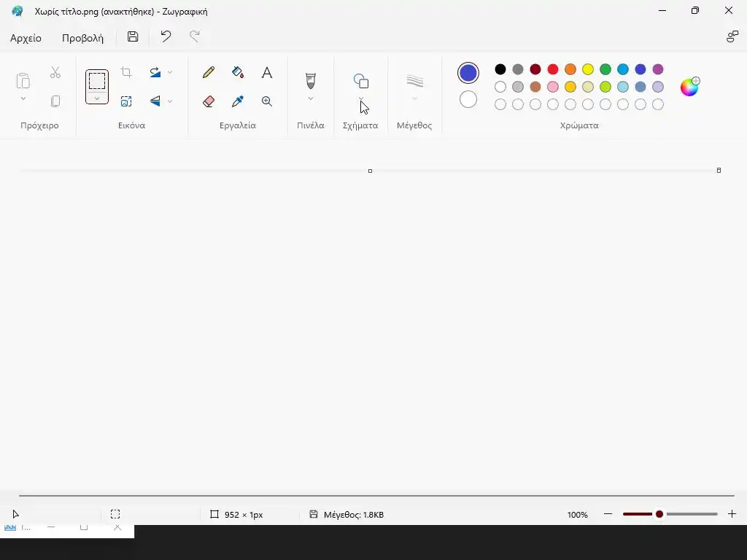The width and height of the screenshot is (747, 560).
Task: Expand the Rotate options chevron
Action: (x=170, y=72)
